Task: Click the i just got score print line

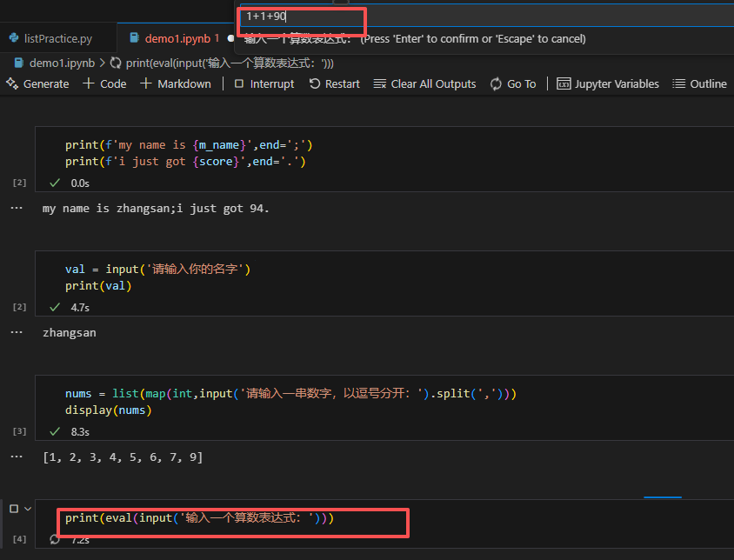Action: (x=185, y=162)
